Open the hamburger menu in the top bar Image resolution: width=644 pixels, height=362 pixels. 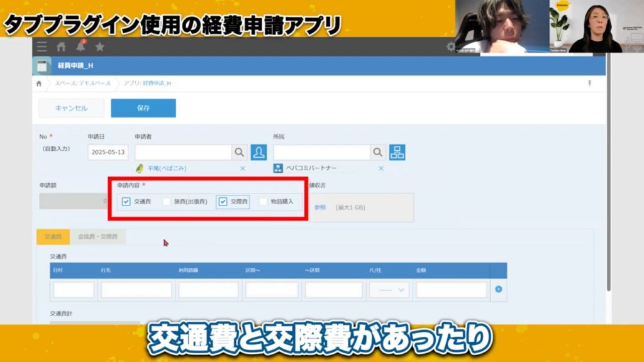point(42,46)
